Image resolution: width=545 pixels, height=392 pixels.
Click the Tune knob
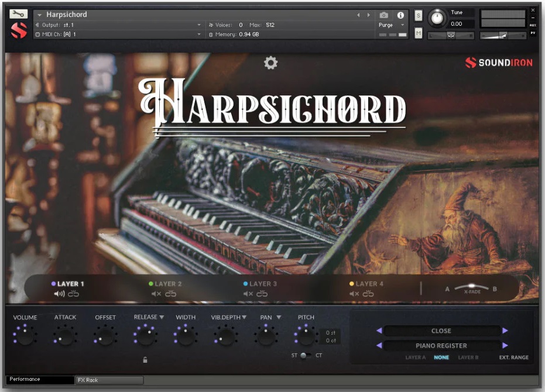[x=437, y=18]
